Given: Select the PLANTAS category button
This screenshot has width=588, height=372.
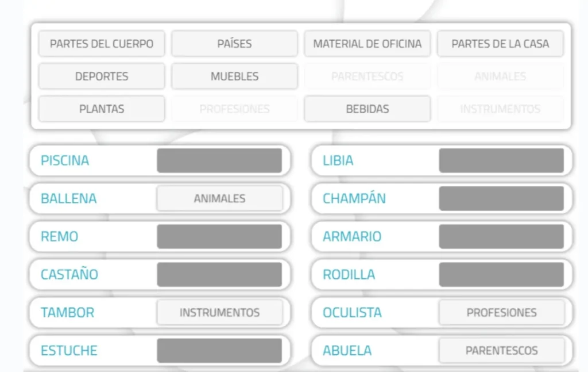Looking at the screenshot, I should [102, 109].
